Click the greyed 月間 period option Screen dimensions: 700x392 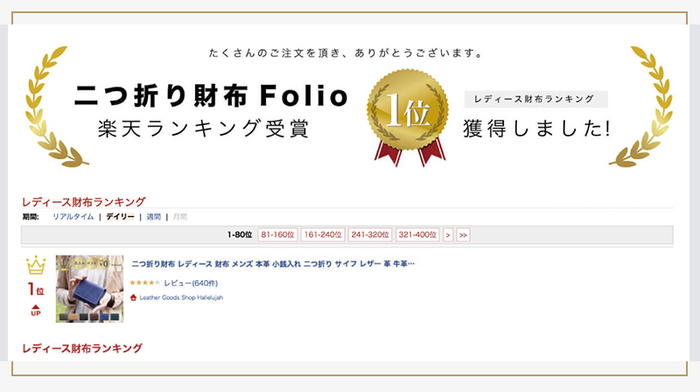click(x=180, y=217)
